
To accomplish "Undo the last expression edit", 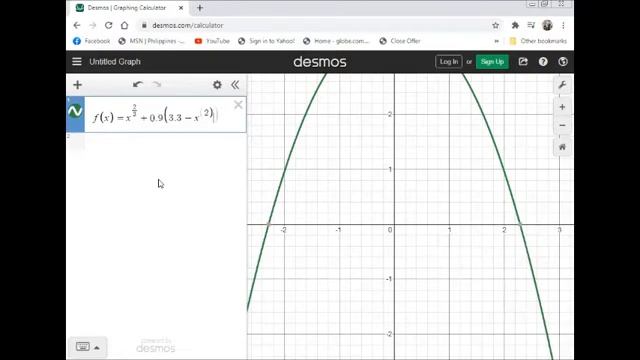I will coord(138,85).
